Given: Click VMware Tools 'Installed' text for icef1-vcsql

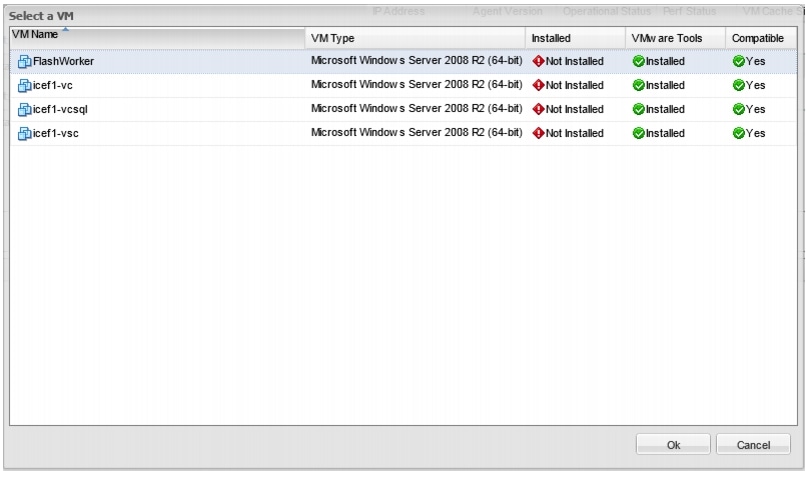Looking at the screenshot, I should point(665,109).
